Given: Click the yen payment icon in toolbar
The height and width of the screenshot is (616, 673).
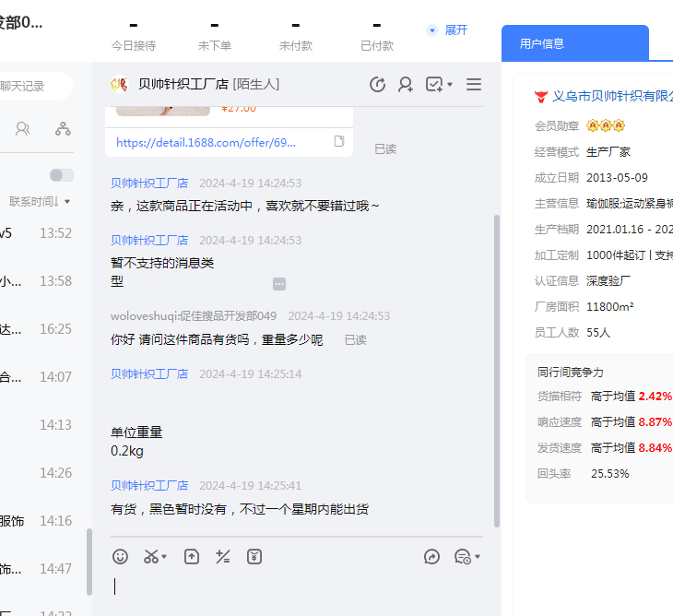Looking at the screenshot, I should pyautogui.click(x=254, y=556).
